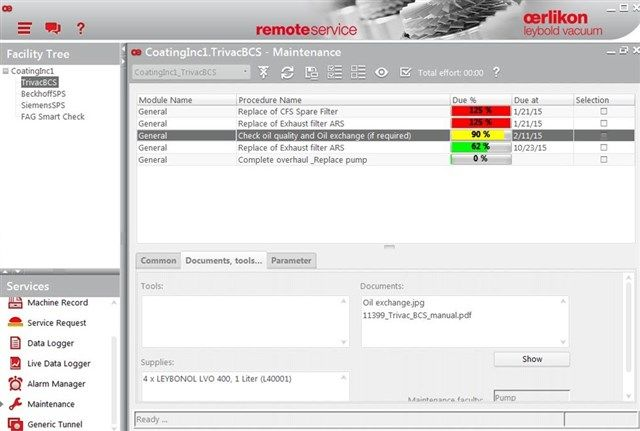Click the yellow 90 % progress bar

(x=480, y=135)
